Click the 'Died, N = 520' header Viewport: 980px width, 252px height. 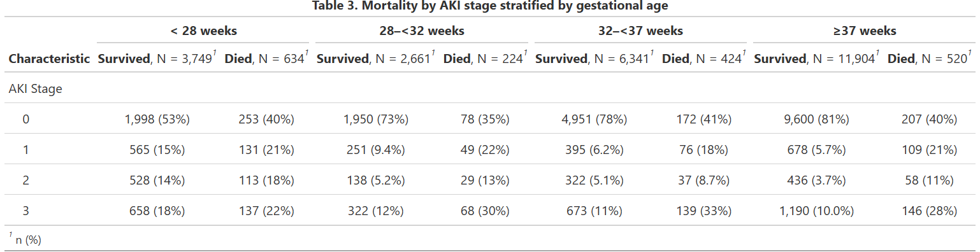(930, 59)
